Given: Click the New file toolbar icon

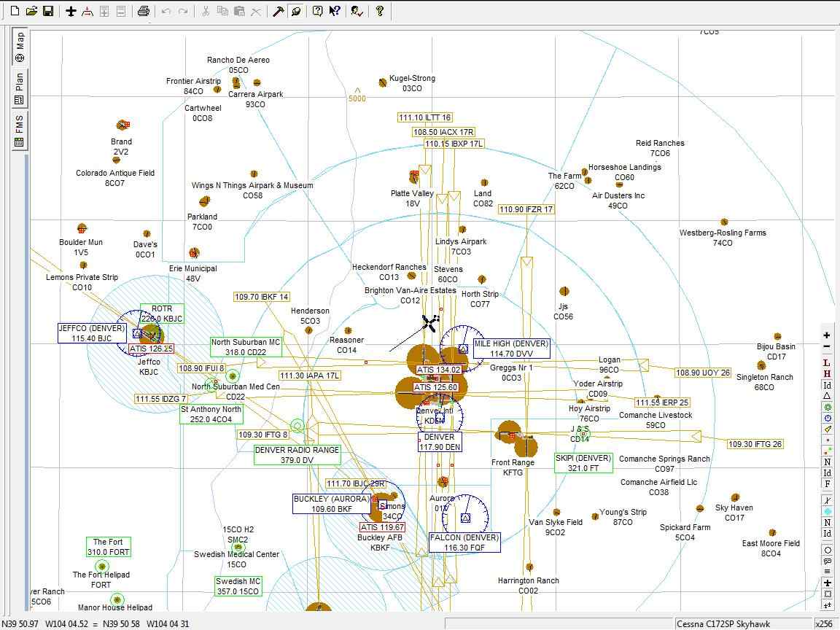Looking at the screenshot, I should tap(15, 11).
